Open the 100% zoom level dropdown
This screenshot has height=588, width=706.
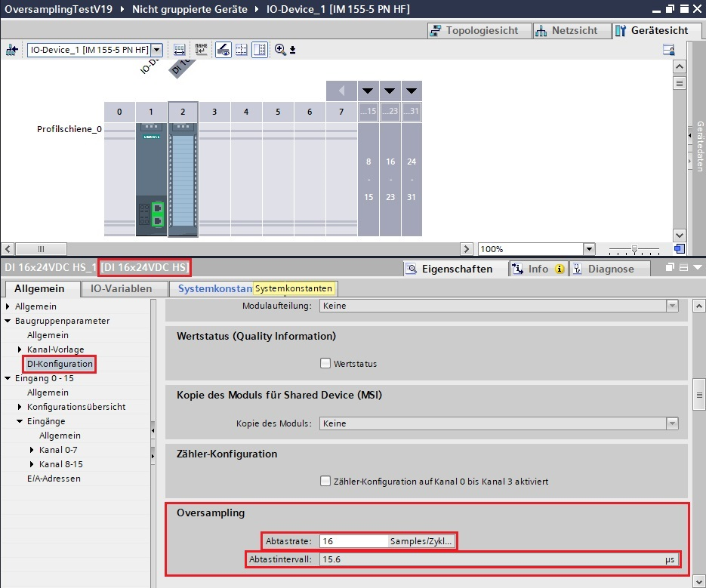click(x=589, y=248)
